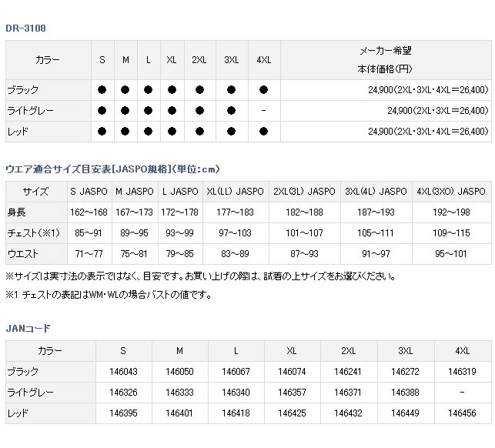495x448 pixels.
Task: Click JAN code 146395
Action: click(x=123, y=413)
